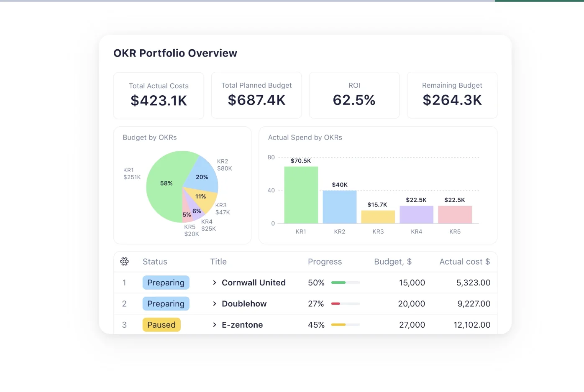This screenshot has height=392, width=584.
Task: Click the 5,323.00 actual cost cell
Action: (x=473, y=283)
